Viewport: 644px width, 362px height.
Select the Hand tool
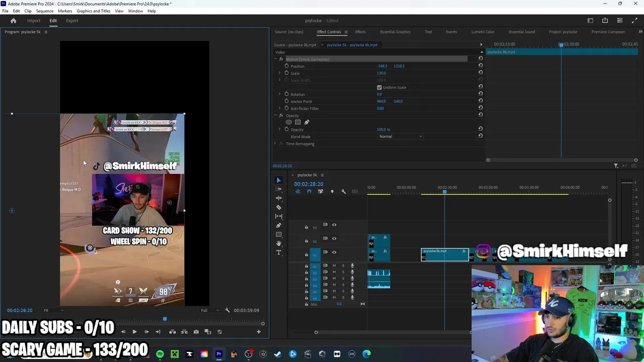279,243
